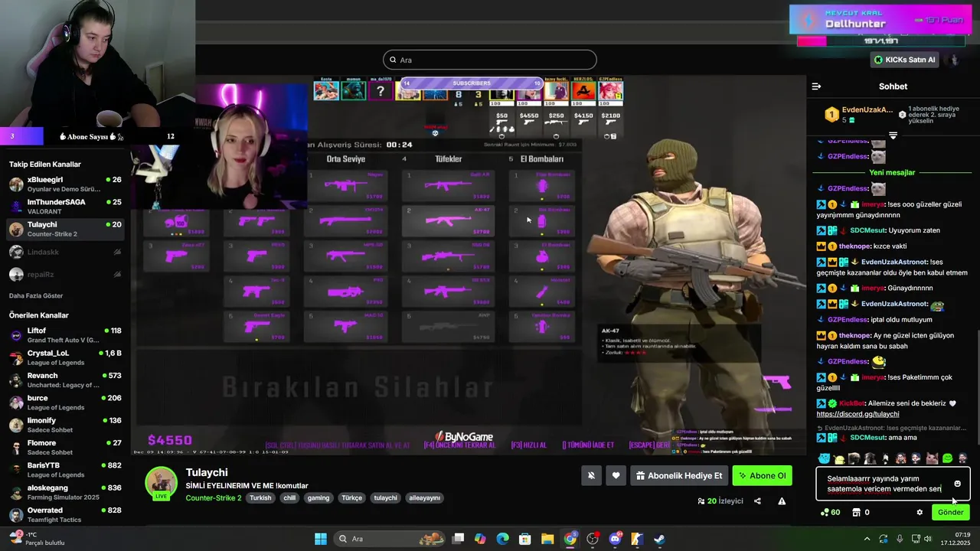Select the Turkish tag
The height and width of the screenshot is (551, 980).
(260, 497)
